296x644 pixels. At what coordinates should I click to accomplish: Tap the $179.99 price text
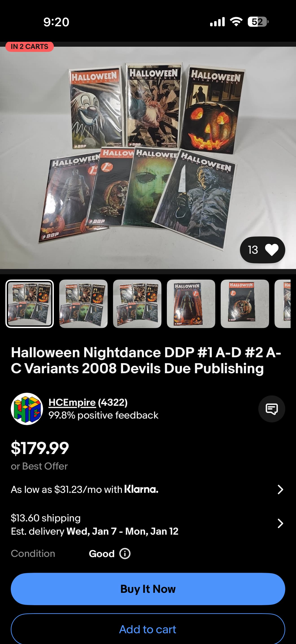click(x=40, y=448)
